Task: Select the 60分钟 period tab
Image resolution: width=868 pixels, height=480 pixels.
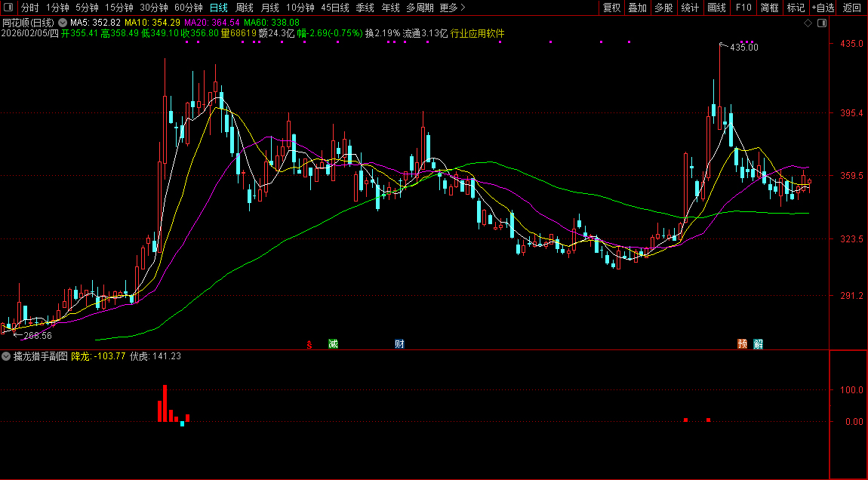Action: [x=189, y=8]
